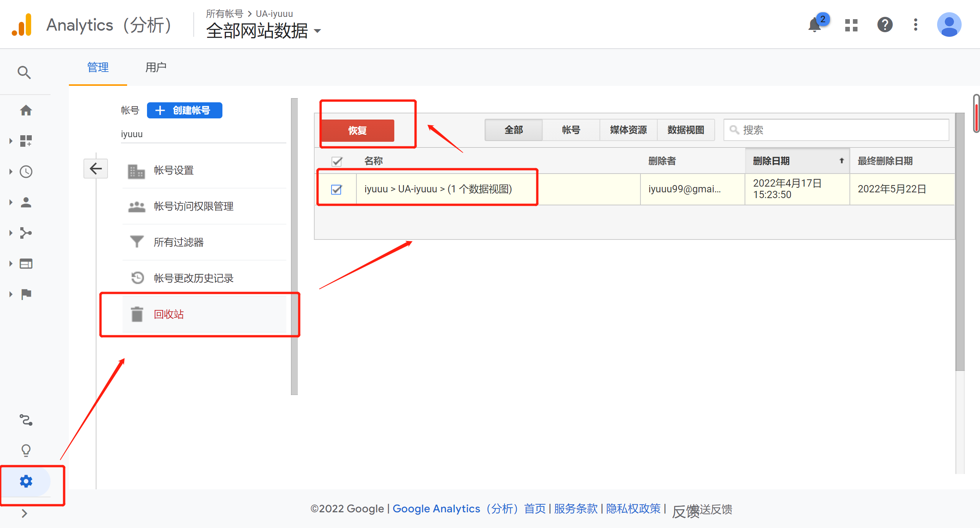Viewport: 980px width, 528px height.
Task: Click the back arrow beside the account menu
Action: point(95,168)
